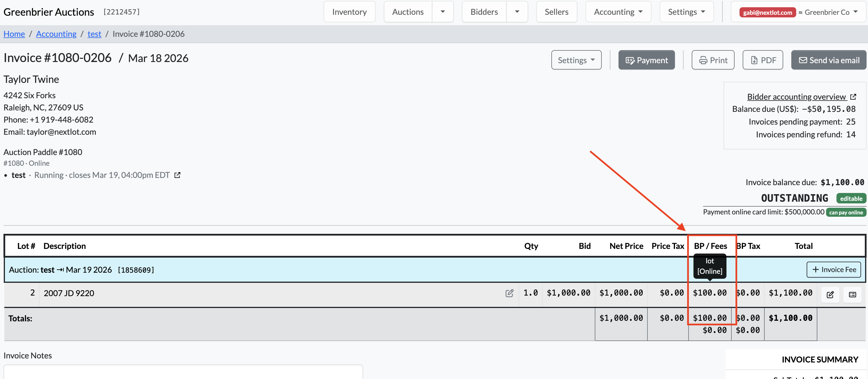Click the Invoices pending payment count 25
The height and width of the screenshot is (379, 868).
(x=850, y=121)
